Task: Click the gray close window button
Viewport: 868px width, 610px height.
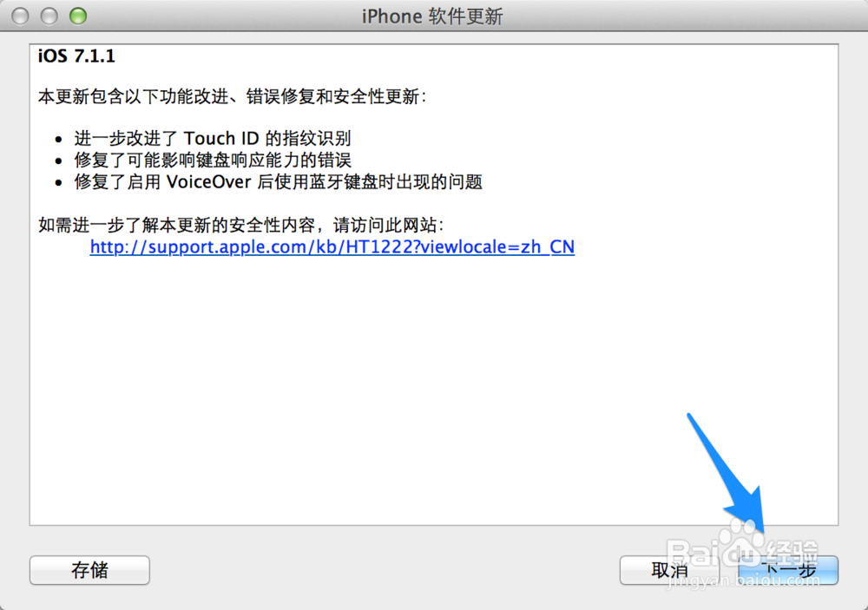Action: pyautogui.click(x=21, y=16)
